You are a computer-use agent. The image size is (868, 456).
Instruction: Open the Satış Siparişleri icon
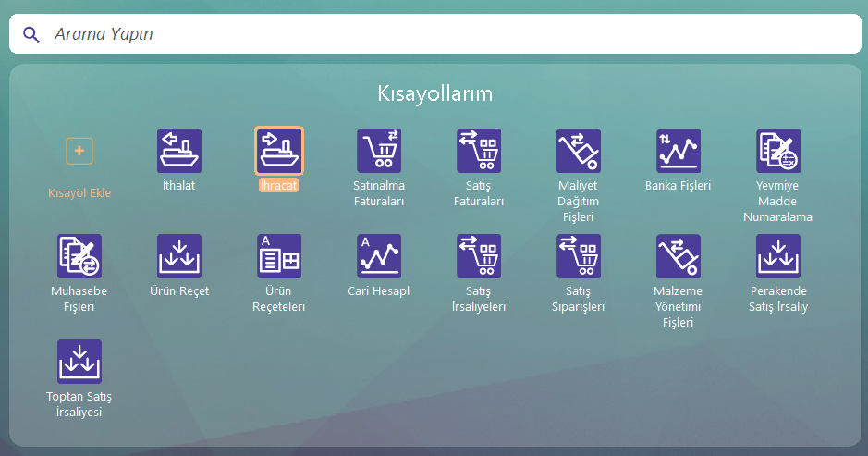point(579,256)
